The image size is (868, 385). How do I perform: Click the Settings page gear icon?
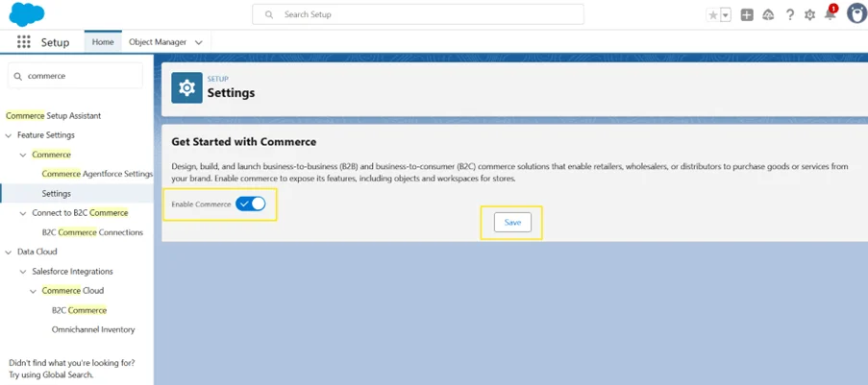tap(187, 88)
